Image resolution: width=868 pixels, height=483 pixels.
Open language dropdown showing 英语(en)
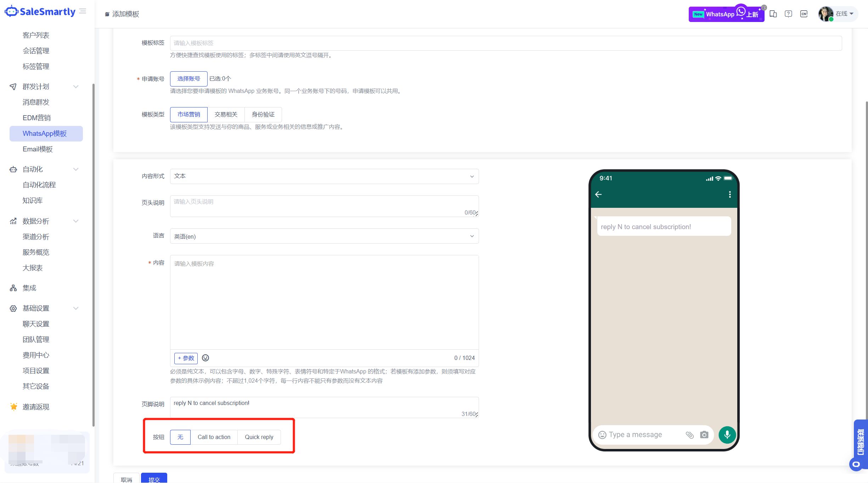[x=324, y=236]
